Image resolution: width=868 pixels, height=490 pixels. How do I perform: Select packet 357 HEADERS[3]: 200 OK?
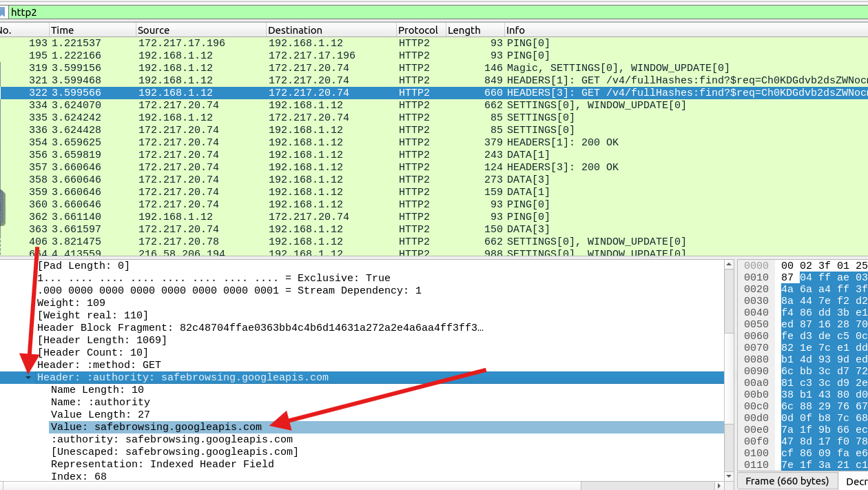pos(434,167)
